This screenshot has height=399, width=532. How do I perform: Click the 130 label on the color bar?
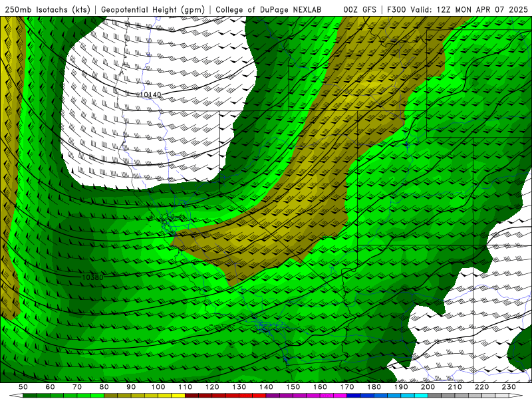239,387
